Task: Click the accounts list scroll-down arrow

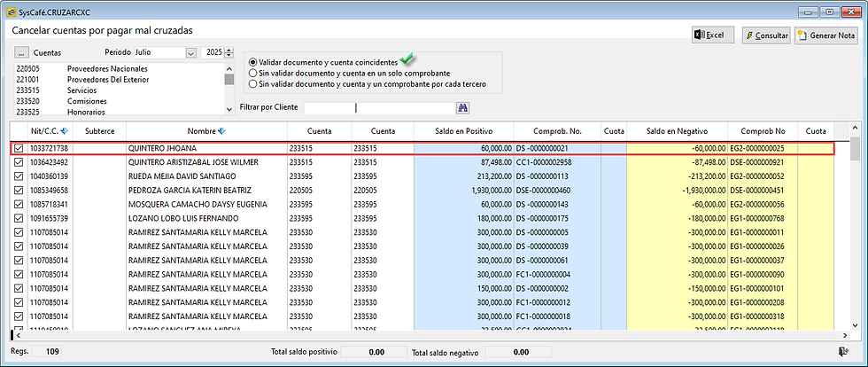Action: [x=229, y=110]
